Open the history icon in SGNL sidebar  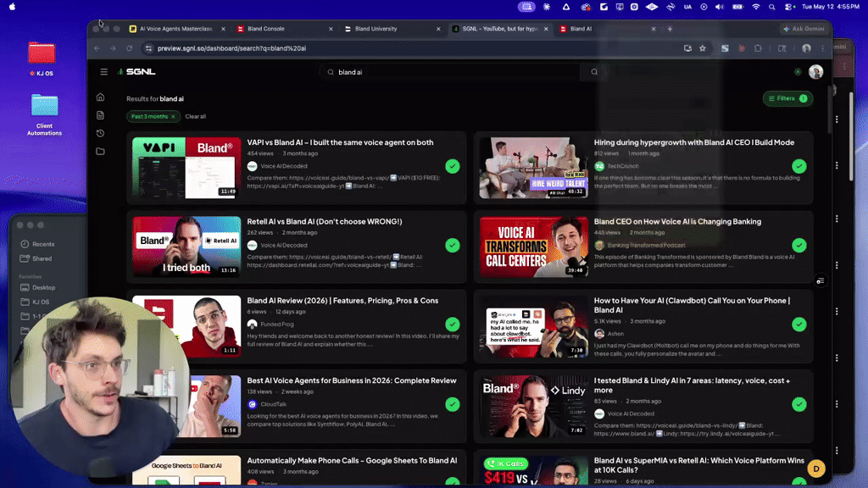tap(100, 133)
